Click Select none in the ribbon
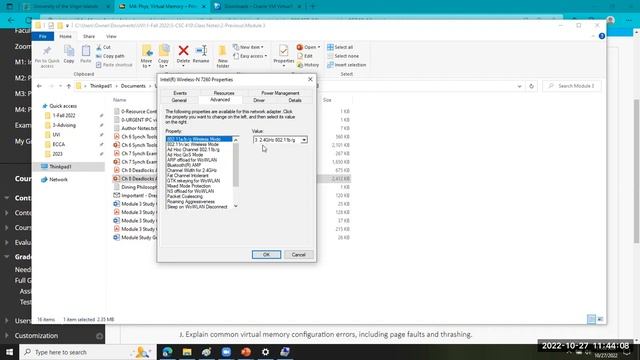 point(343,56)
